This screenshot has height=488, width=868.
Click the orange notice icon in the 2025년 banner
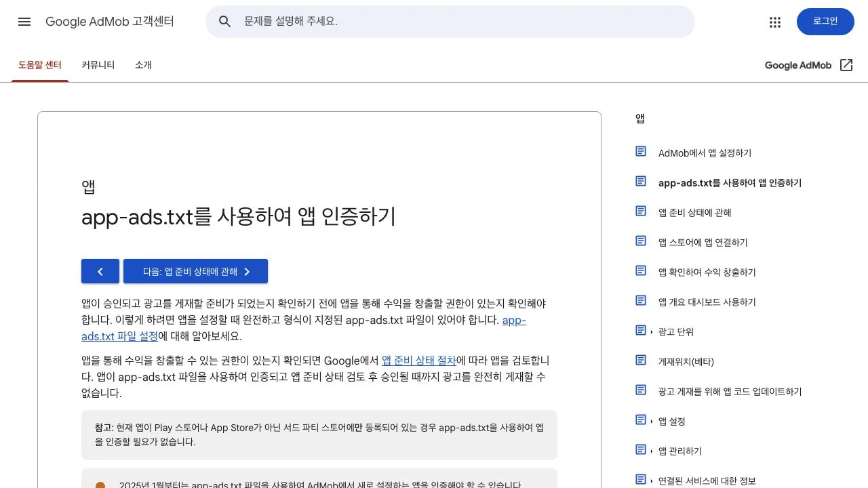tap(100, 485)
